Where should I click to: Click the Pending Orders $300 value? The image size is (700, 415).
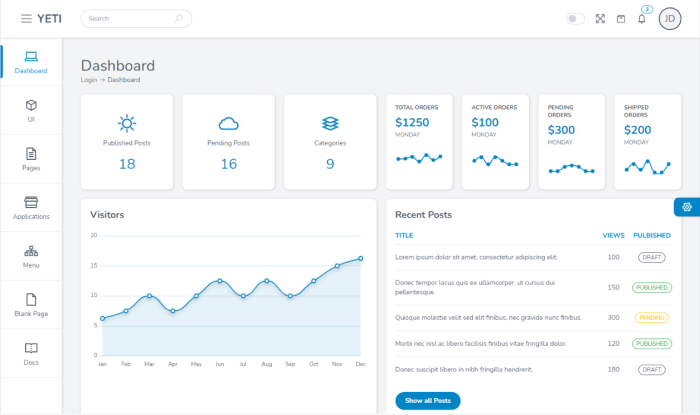(562, 130)
